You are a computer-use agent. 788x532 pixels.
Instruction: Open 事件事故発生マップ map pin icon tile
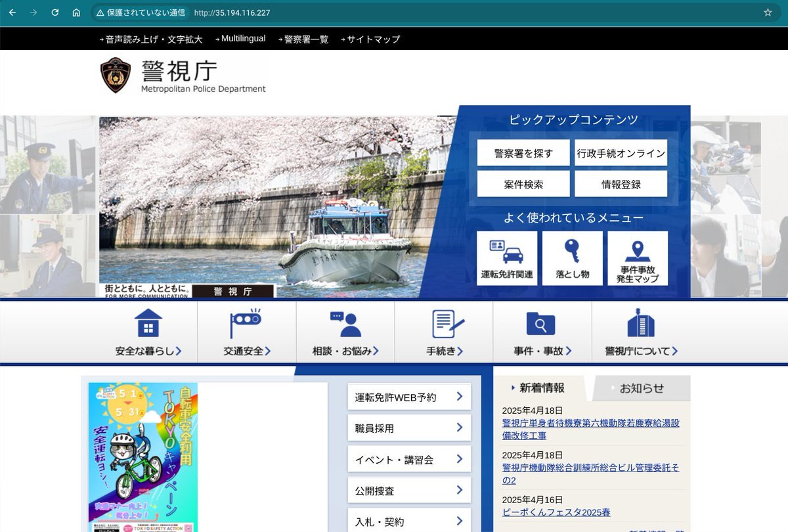637,258
